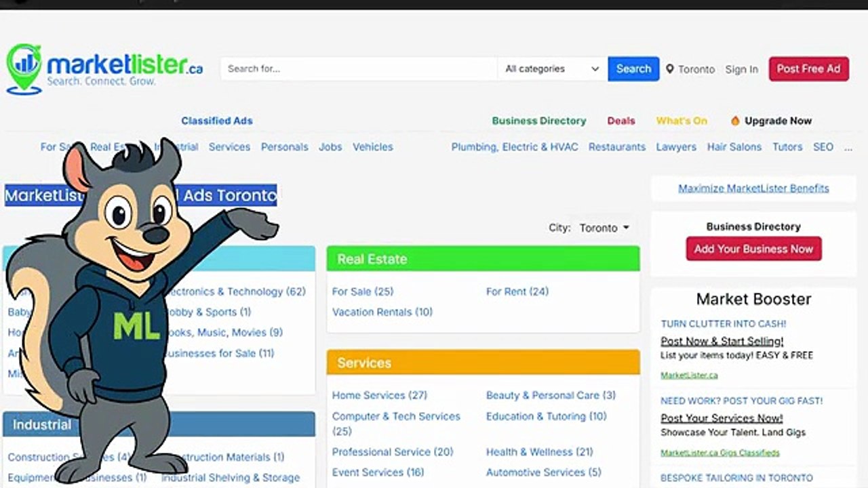Open the SEO directory link
The height and width of the screenshot is (488, 868).
pos(823,147)
